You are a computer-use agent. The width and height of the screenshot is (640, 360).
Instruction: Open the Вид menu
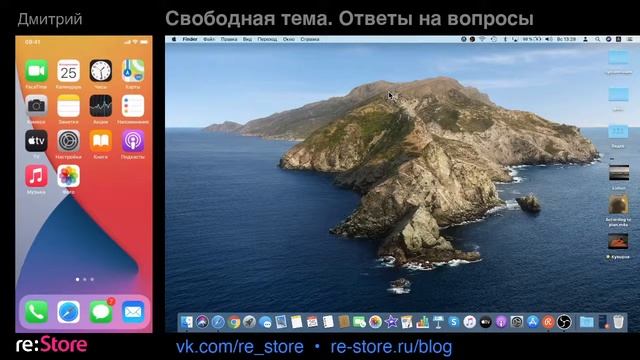coord(247,39)
